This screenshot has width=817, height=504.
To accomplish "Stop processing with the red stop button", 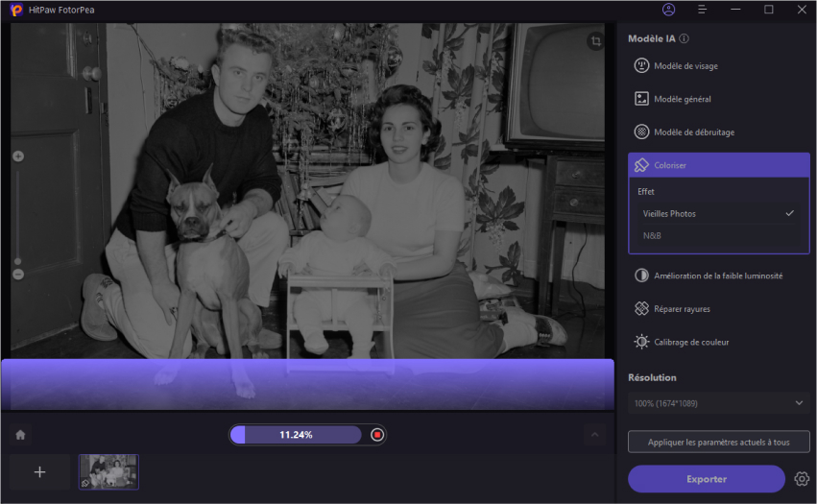I will (377, 435).
